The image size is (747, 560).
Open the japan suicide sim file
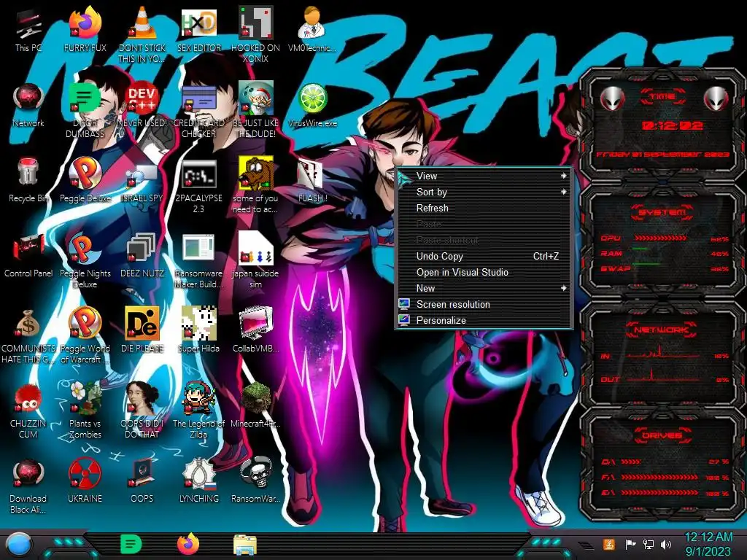tap(255, 260)
